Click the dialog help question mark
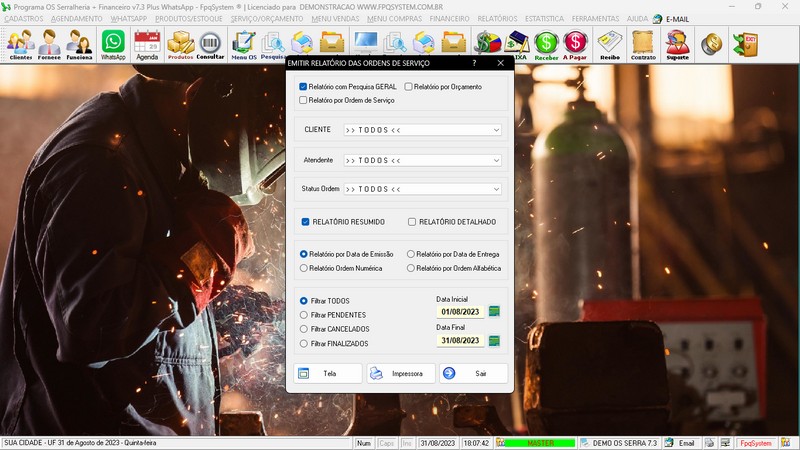 point(474,63)
